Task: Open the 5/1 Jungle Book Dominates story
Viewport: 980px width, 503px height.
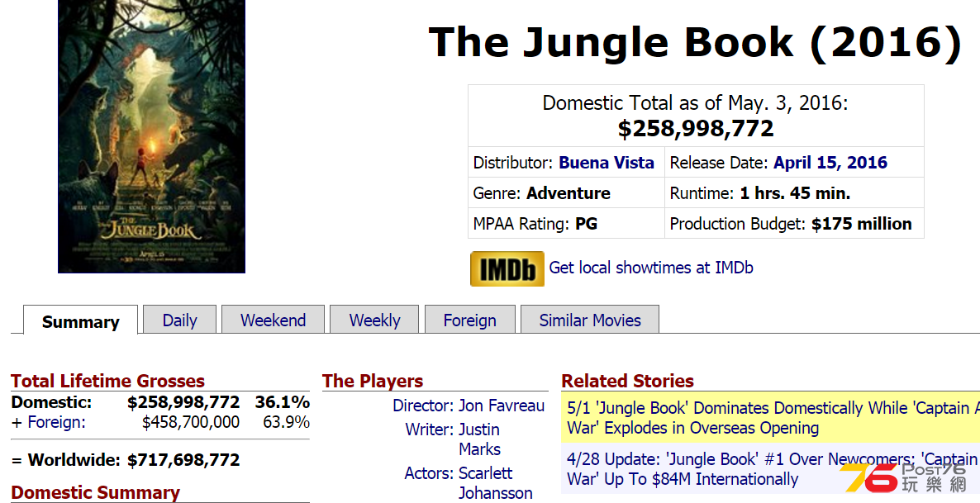Action: coord(773,417)
